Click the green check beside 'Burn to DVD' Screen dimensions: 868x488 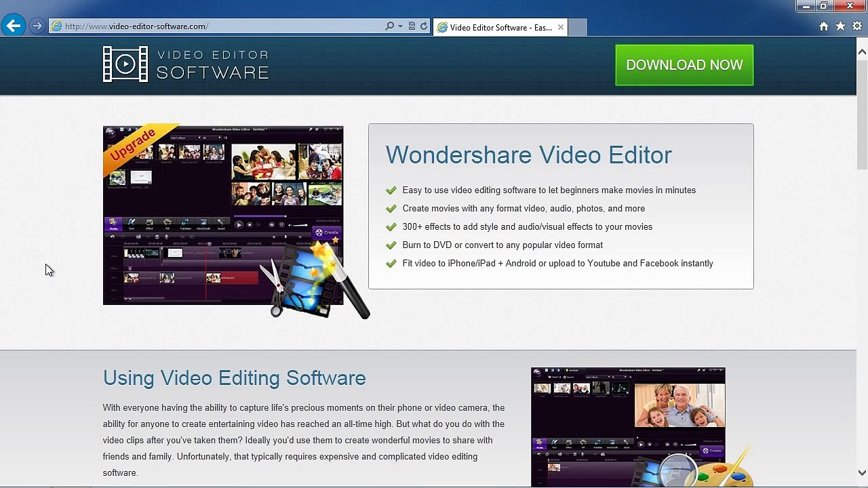click(x=391, y=245)
